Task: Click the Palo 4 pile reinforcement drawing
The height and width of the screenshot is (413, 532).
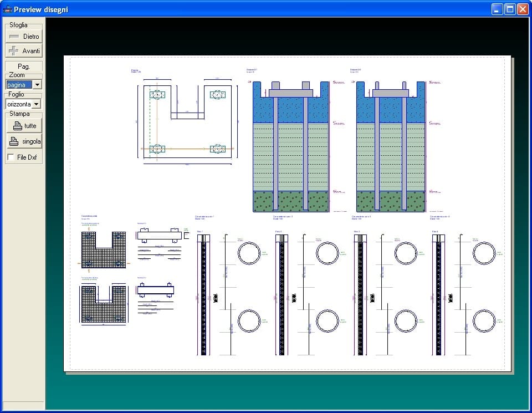Action: click(x=438, y=294)
